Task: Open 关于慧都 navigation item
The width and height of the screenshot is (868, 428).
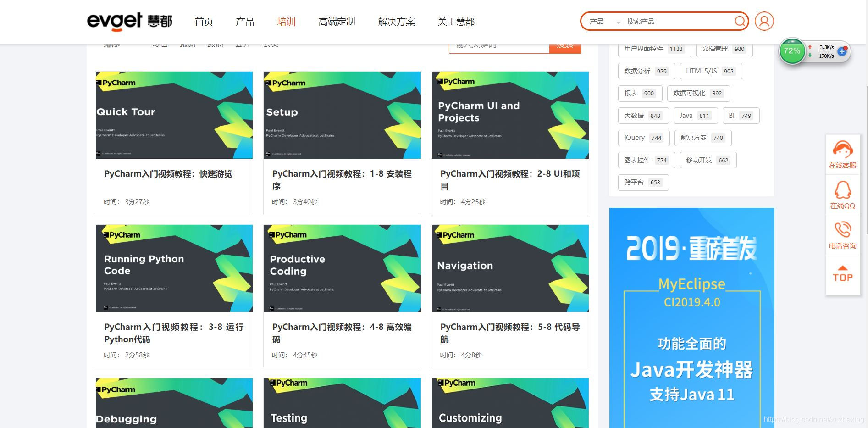Action: pos(456,22)
